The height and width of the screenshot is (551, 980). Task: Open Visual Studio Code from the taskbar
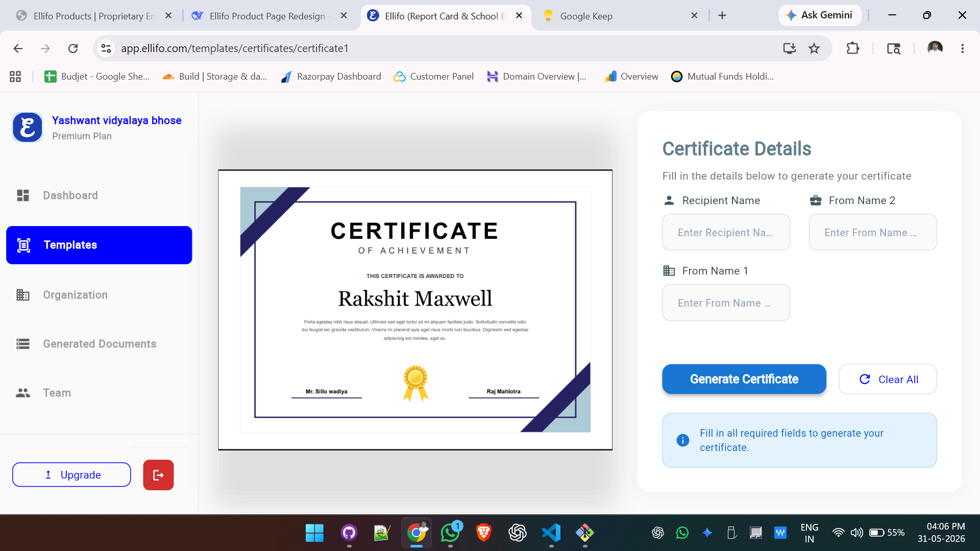pyautogui.click(x=551, y=533)
